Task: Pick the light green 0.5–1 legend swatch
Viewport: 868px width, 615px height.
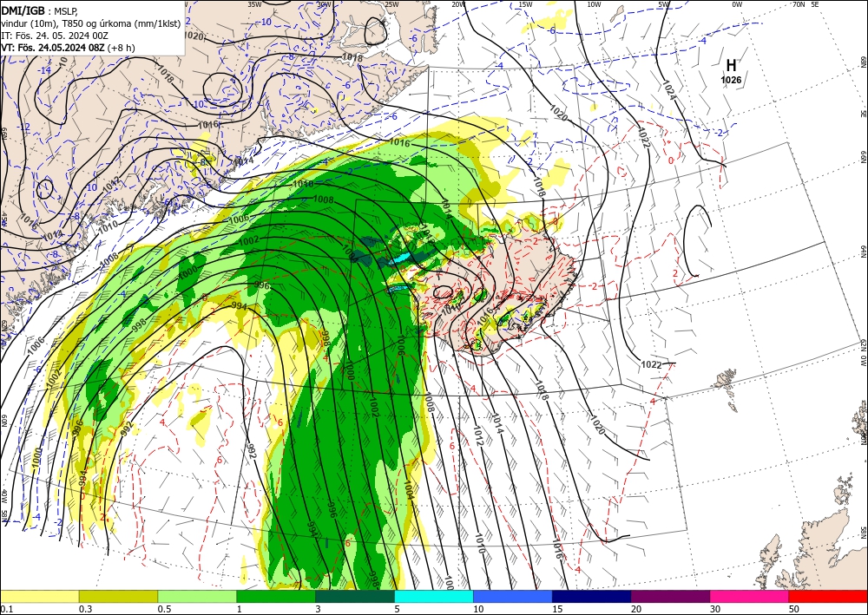Action: point(197,596)
